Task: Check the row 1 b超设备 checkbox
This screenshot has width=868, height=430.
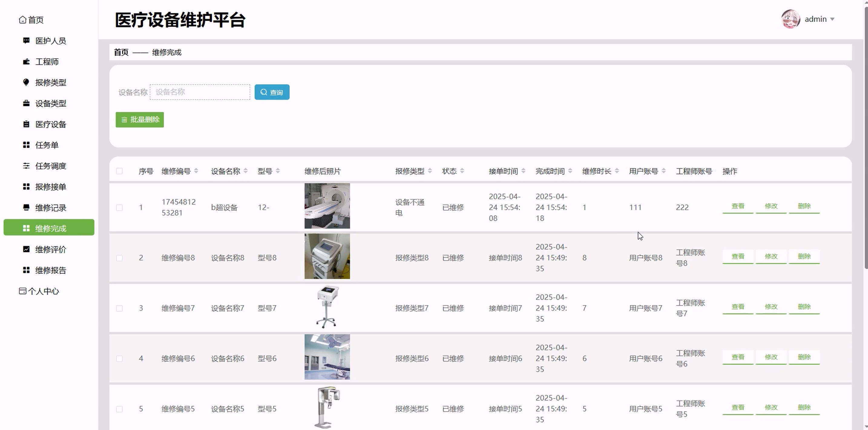Action: tap(119, 207)
